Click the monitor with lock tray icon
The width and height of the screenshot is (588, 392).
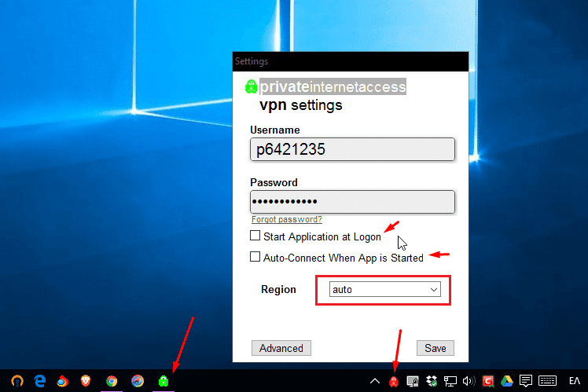click(x=413, y=382)
